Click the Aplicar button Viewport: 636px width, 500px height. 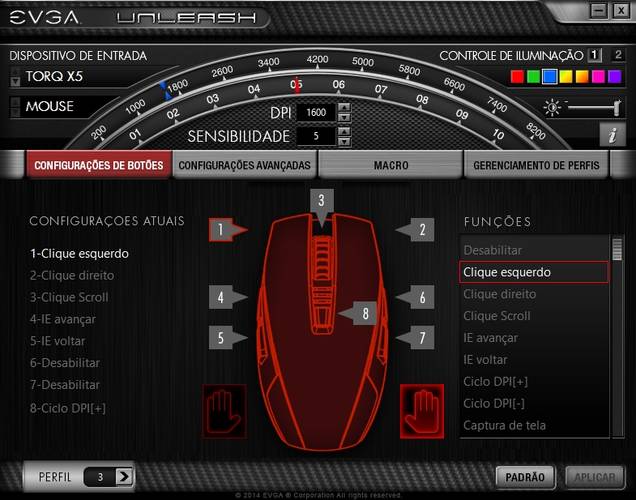[595, 477]
